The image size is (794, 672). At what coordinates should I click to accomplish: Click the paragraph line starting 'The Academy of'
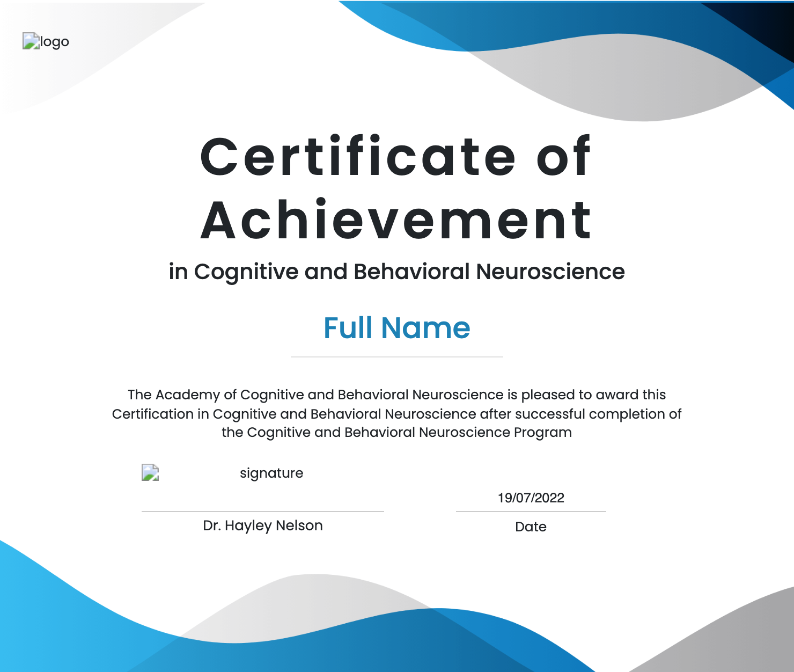pos(396,395)
